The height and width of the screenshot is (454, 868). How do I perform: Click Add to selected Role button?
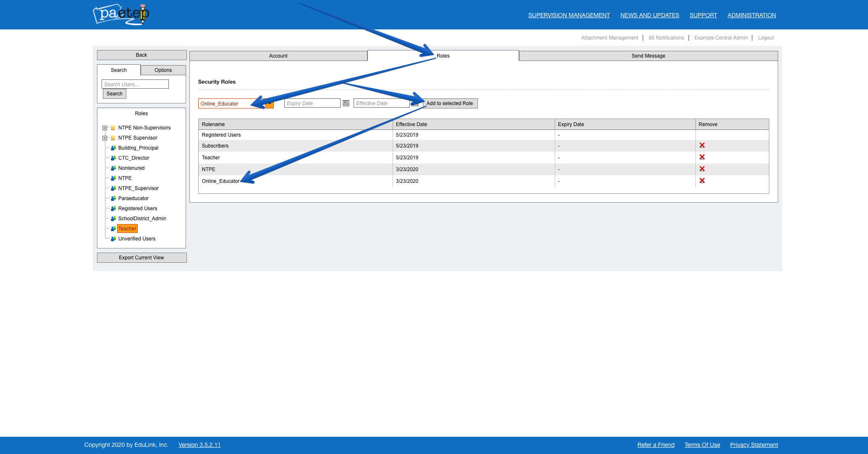click(x=450, y=103)
